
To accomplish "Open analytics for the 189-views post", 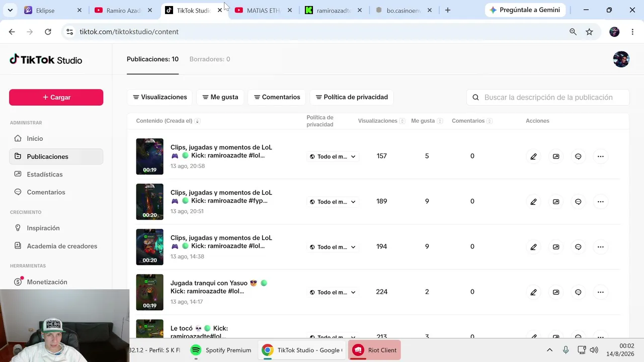I will click(x=556, y=202).
